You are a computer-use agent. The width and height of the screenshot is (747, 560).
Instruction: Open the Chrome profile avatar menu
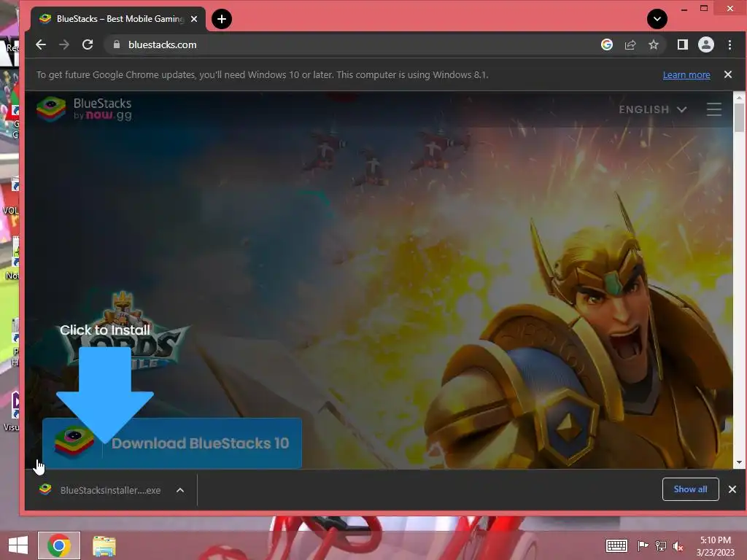pyautogui.click(x=706, y=44)
